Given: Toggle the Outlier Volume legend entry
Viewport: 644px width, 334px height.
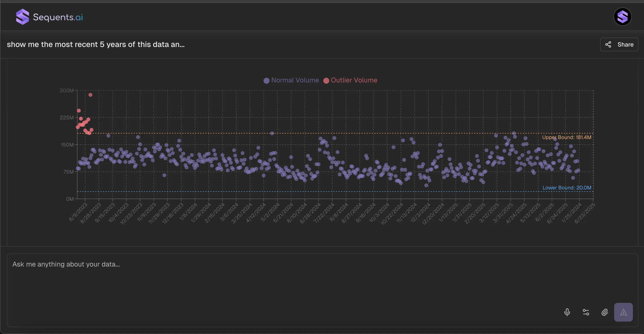Looking at the screenshot, I should pyautogui.click(x=350, y=80).
